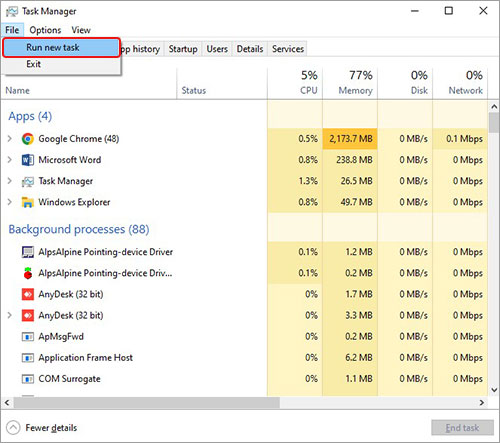Select the Windows Explorer row text

point(74,202)
